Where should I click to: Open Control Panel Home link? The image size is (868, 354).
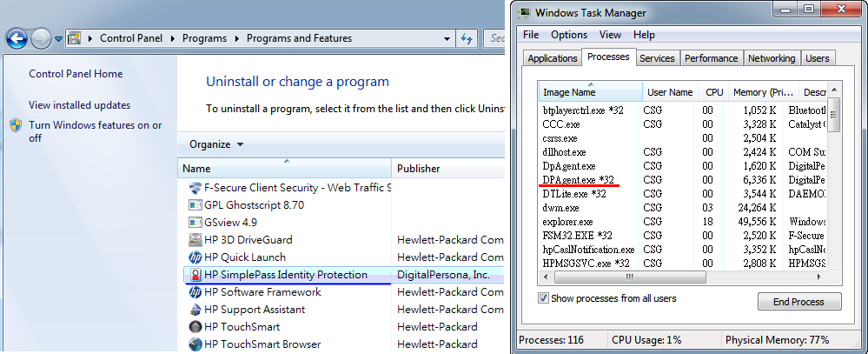(x=76, y=74)
